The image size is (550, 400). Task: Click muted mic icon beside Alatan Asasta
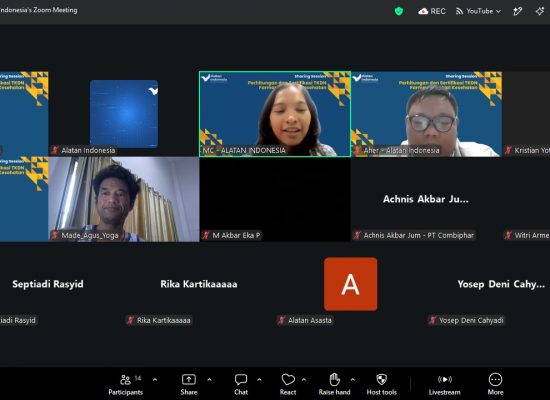pyautogui.click(x=282, y=320)
